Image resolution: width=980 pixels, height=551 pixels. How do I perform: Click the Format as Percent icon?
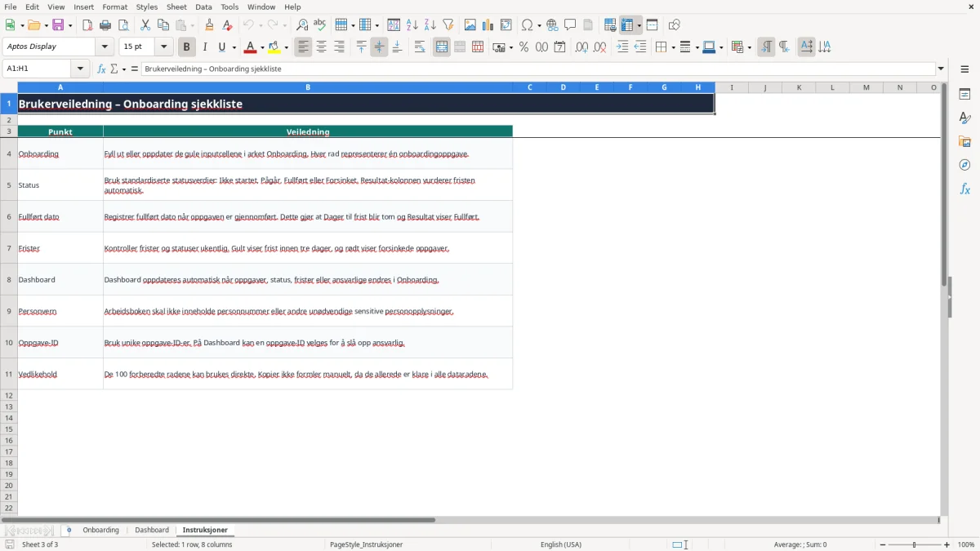523,47
